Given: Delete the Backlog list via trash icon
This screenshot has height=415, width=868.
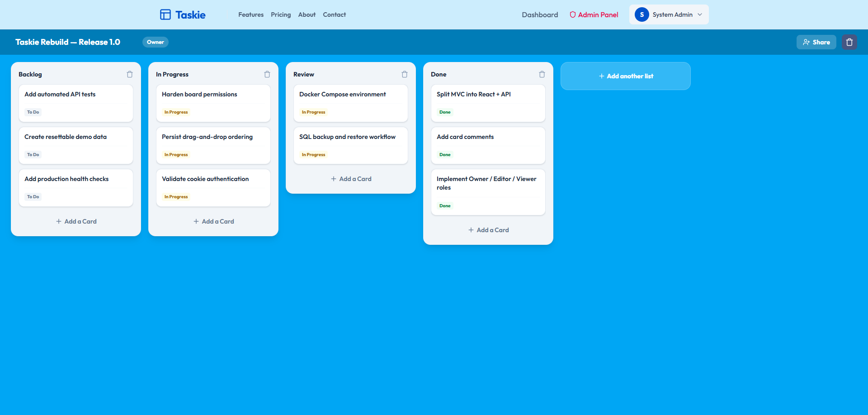Looking at the screenshot, I should [x=130, y=74].
